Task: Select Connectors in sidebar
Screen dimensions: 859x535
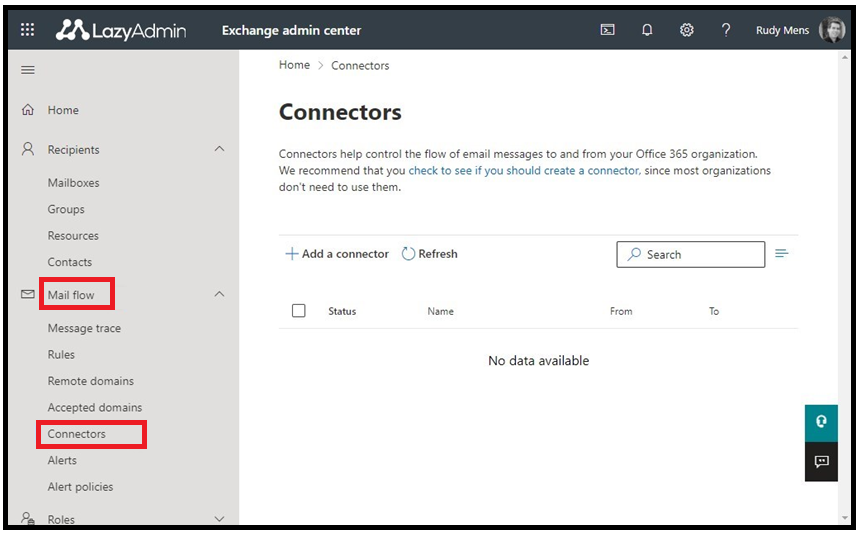Action: pyautogui.click(x=76, y=434)
